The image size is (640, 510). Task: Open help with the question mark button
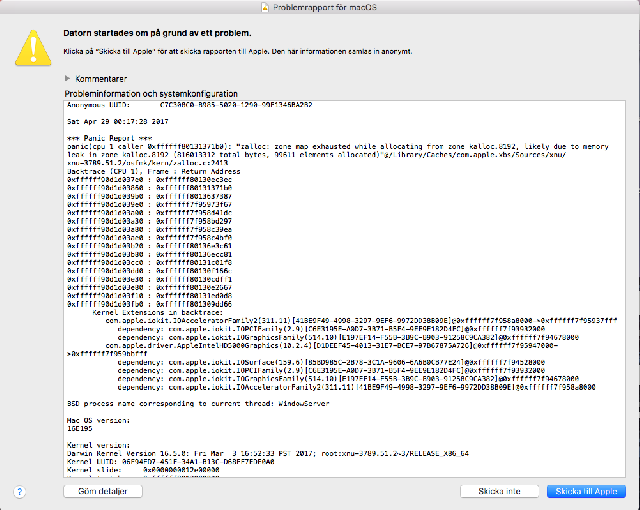click(x=19, y=492)
